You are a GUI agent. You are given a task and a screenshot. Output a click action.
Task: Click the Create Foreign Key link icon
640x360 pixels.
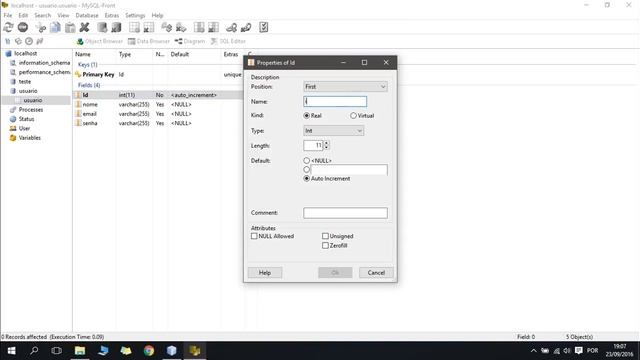231,27
